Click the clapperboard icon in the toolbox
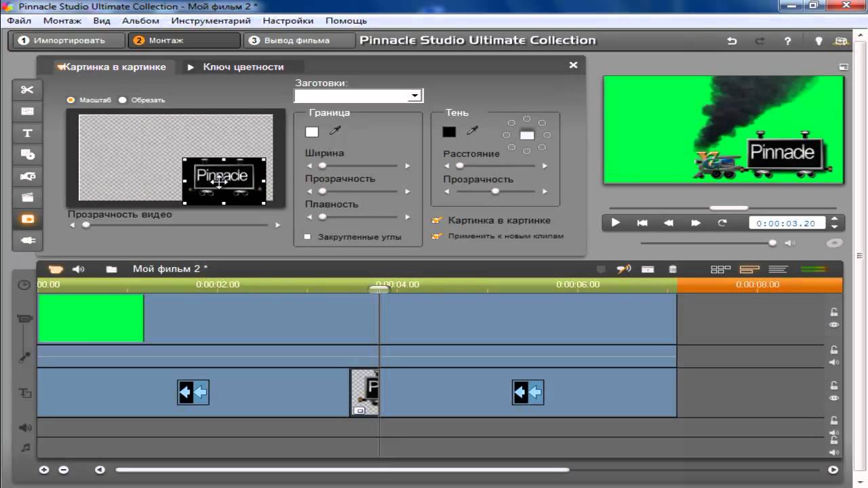 tap(27, 198)
